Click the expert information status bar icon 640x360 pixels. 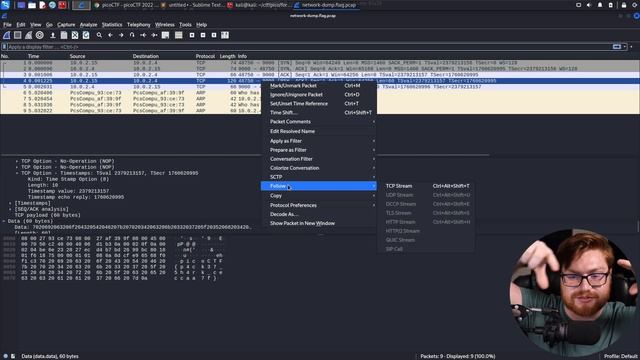5,356
